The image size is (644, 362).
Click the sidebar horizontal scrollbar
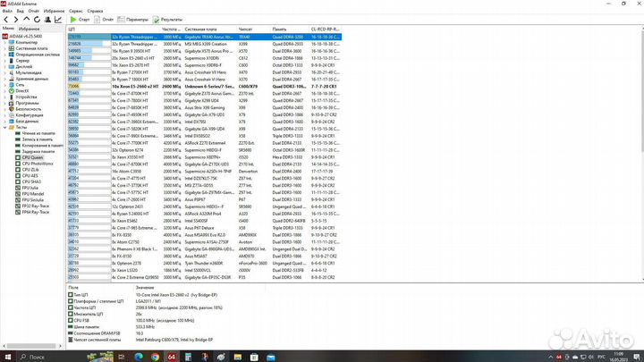[31, 346]
